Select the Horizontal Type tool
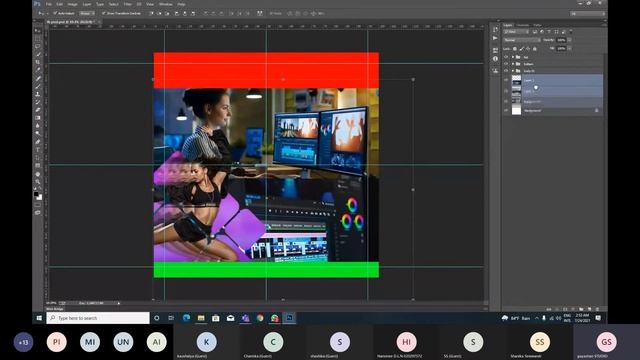640x360 pixels. pyautogui.click(x=38, y=150)
